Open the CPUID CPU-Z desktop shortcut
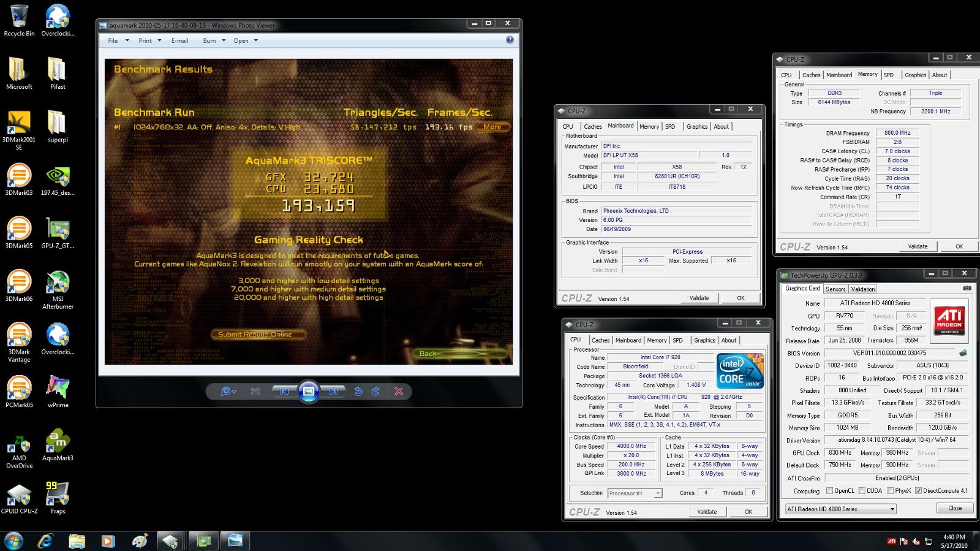Viewport: 980px width, 551px height. point(19,498)
